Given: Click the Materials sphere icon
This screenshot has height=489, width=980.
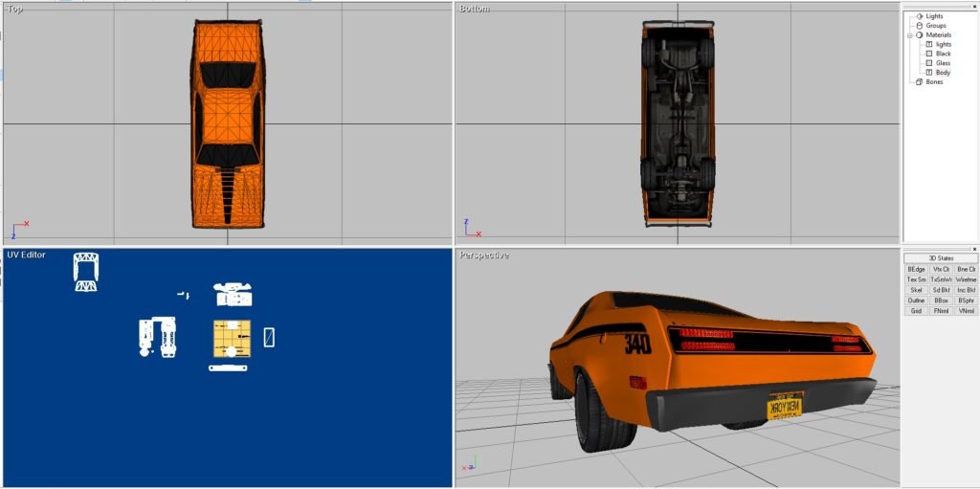Looking at the screenshot, I should click(x=919, y=35).
